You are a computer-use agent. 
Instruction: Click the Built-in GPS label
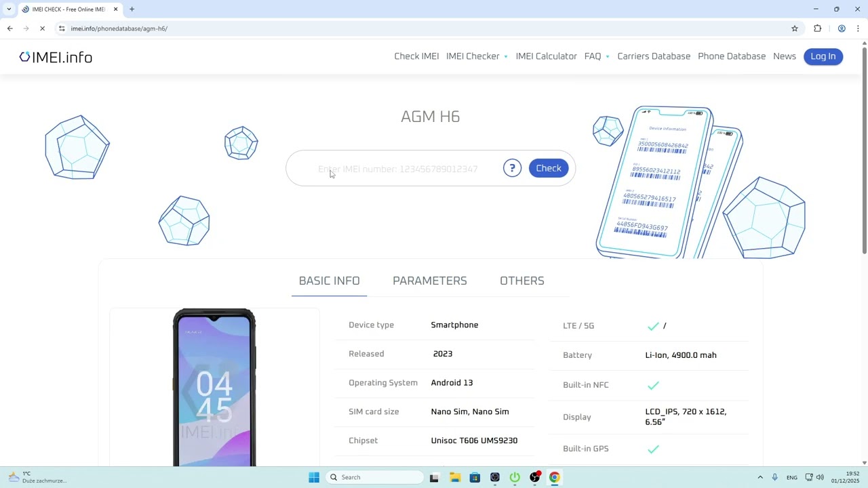[x=586, y=449]
